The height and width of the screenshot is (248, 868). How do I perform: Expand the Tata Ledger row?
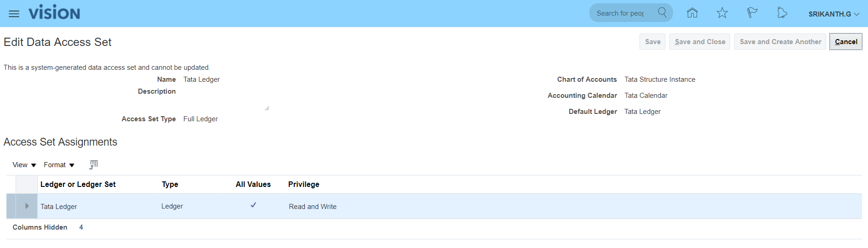(x=27, y=206)
